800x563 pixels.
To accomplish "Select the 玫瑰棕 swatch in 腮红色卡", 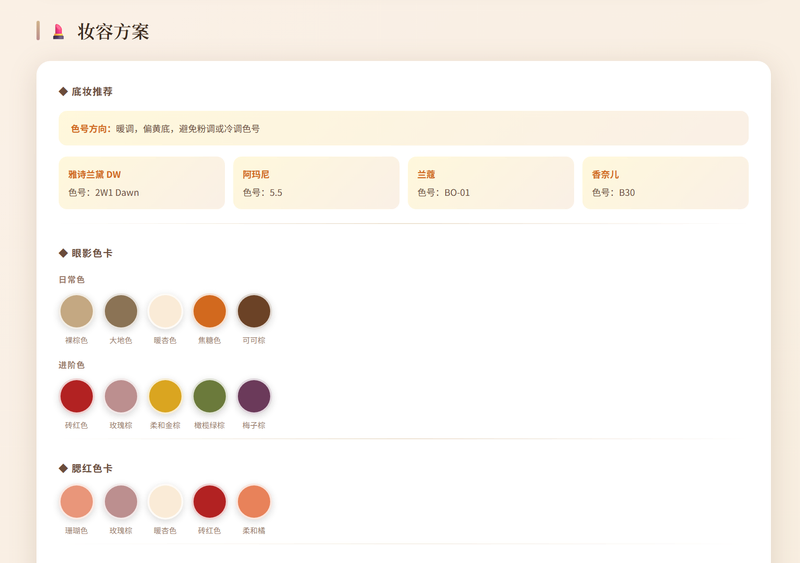I will click(121, 501).
